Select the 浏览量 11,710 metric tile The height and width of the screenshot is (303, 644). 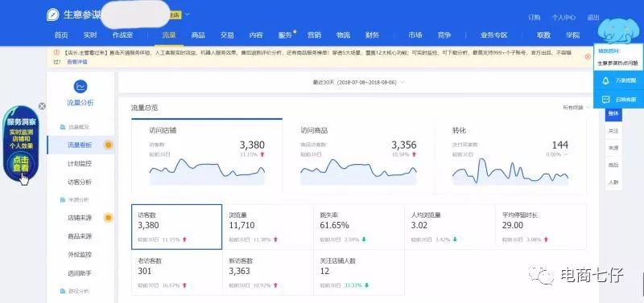tap(268, 227)
